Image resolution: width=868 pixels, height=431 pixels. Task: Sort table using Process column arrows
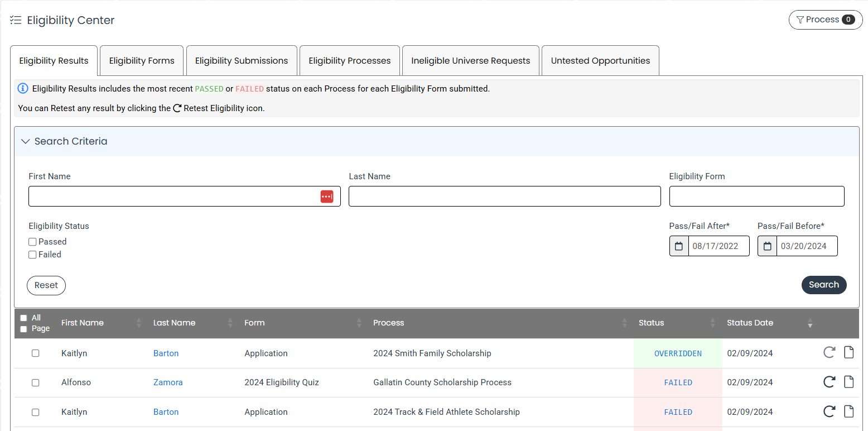click(624, 323)
